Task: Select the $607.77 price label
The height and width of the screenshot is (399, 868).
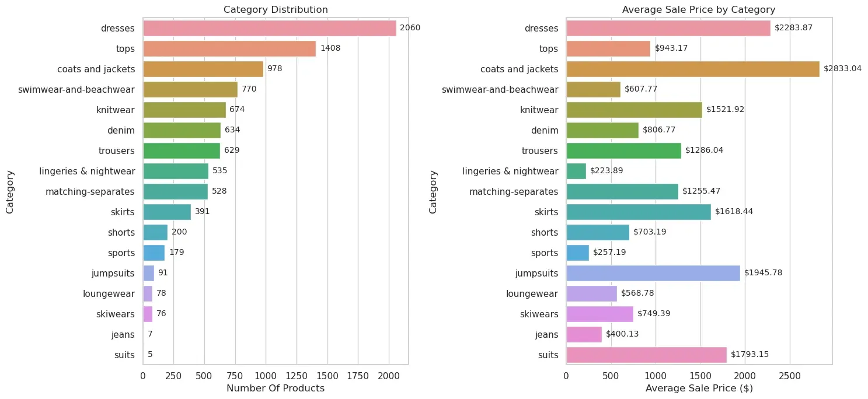Action: [642, 89]
